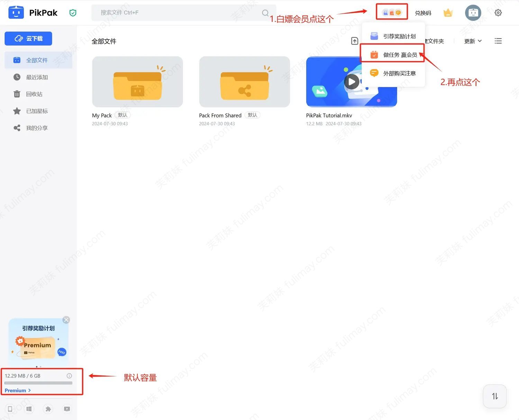The width and height of the screenshot is (519, 420).
Task: Open the PikPak Tutorial.mkv video thumbnail
Action: click(351, 82)
